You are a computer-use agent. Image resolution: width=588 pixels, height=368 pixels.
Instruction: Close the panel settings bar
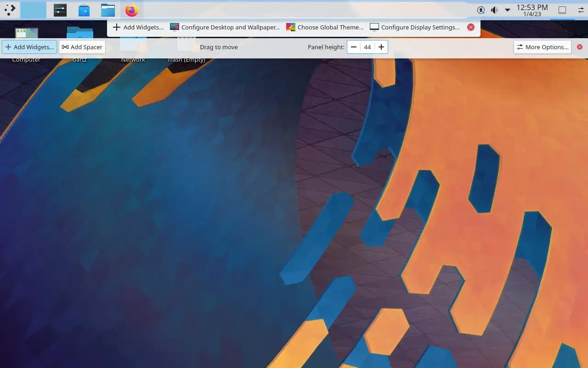click(x=580, y=47)
